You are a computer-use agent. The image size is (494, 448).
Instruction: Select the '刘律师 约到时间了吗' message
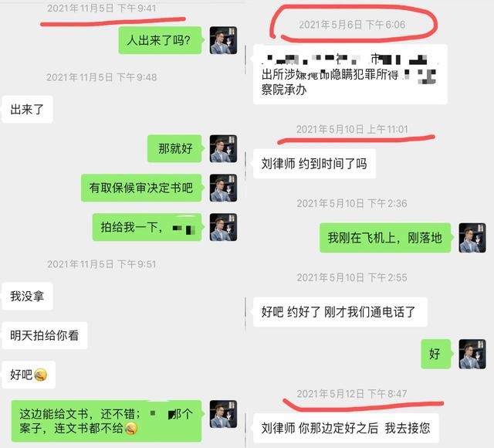click(x=314, y=164)
